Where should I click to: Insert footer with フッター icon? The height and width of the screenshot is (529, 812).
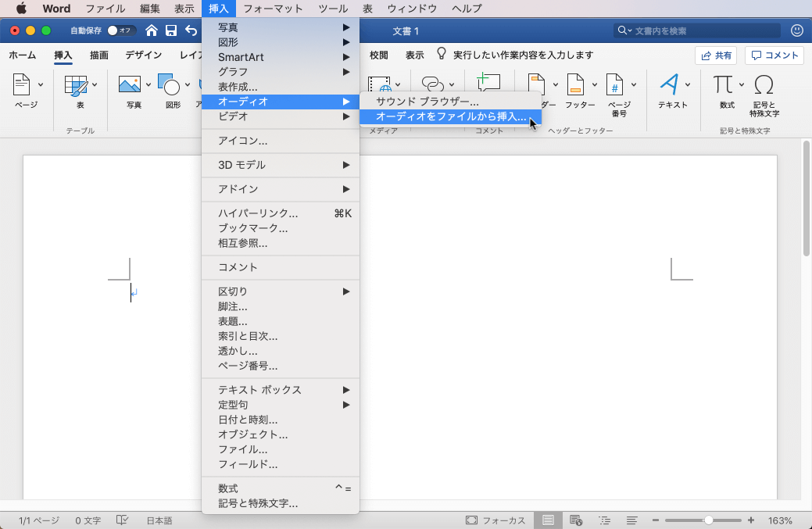click(x=575, y=84)
